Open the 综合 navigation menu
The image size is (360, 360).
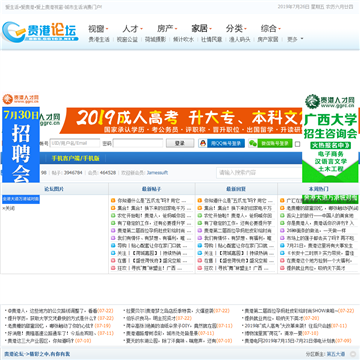coord(270,29)
